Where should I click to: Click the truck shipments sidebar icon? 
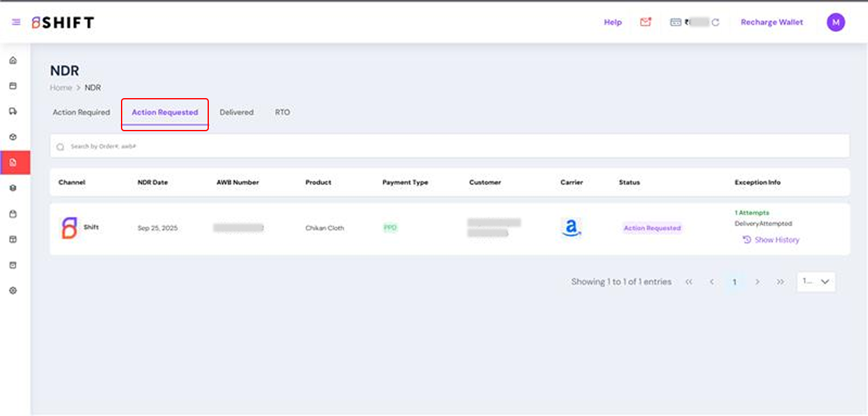pos(13,111)
